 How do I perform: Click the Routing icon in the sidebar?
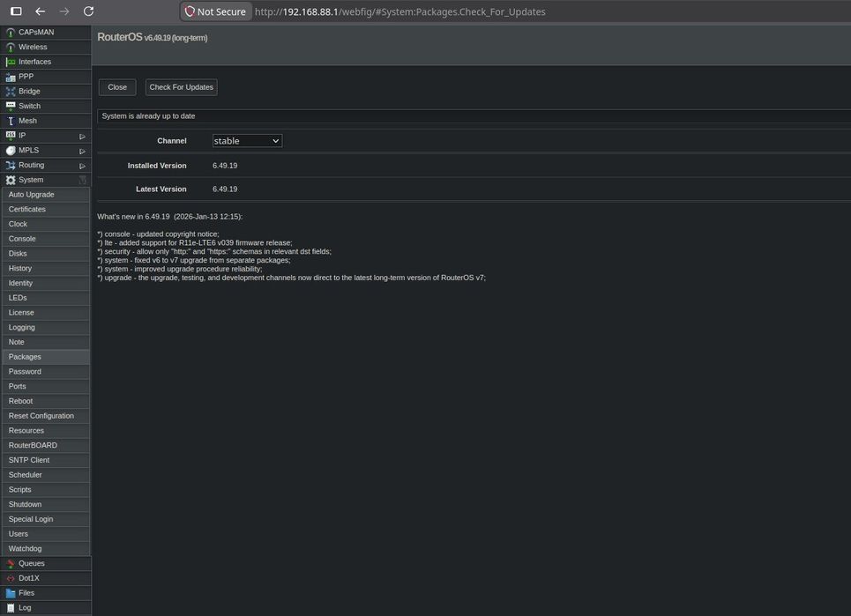[x=11, y=166]
